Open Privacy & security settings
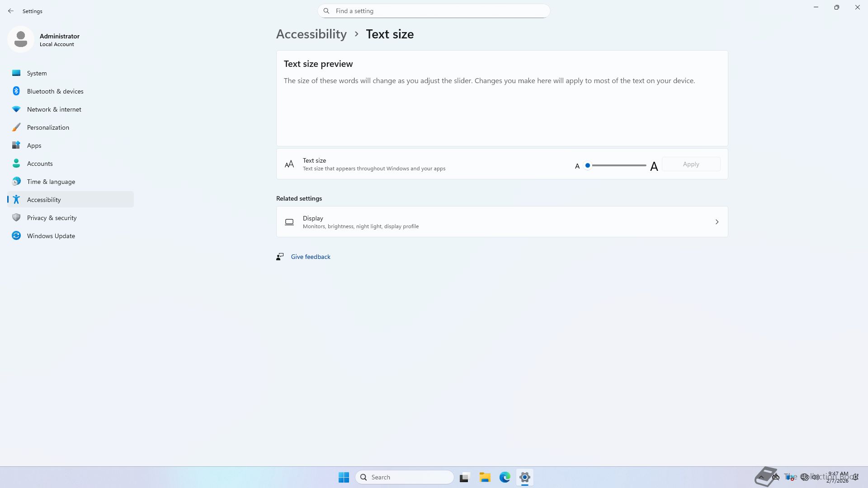 click(52, 218)
